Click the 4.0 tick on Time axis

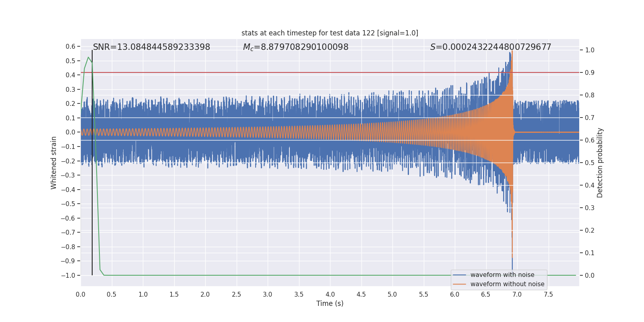tap(330, 295)
